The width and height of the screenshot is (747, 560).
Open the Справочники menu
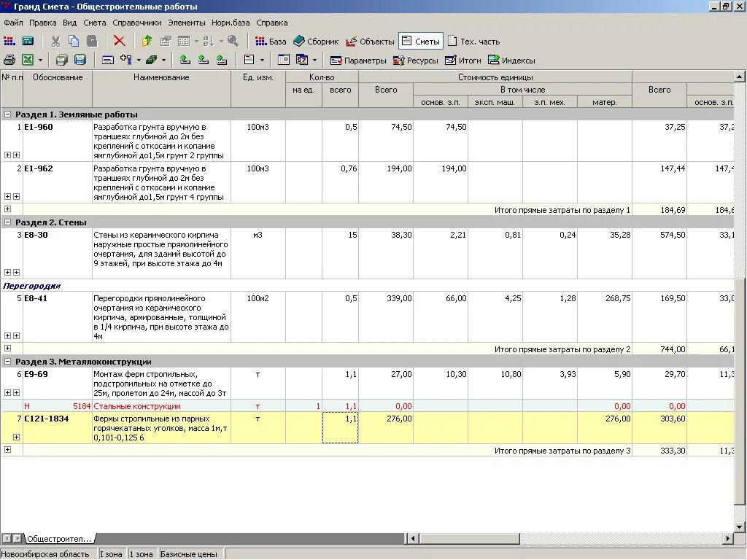point(136,23)
